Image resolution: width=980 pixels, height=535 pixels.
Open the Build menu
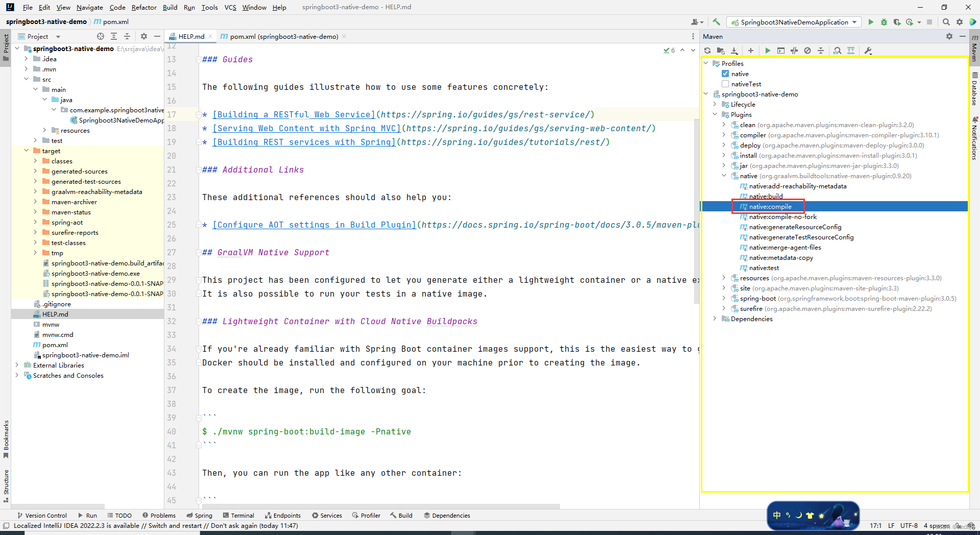(170, 7)
